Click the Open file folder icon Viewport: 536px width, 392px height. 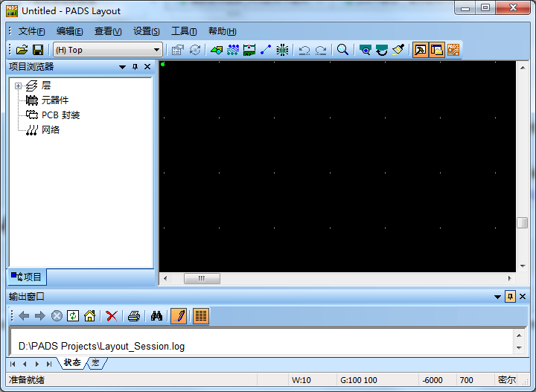(21, 50)
